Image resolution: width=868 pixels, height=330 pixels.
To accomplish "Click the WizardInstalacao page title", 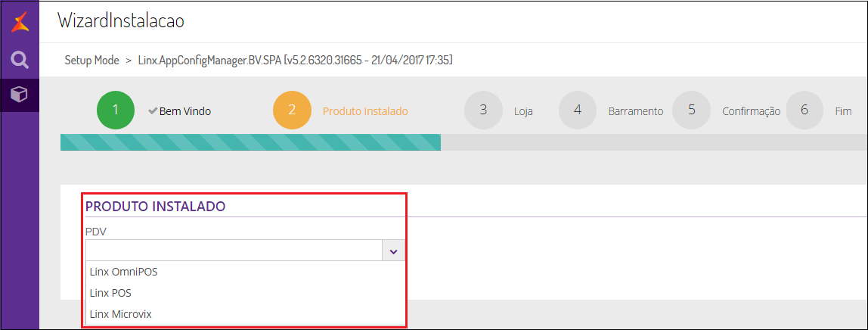I will pyautogui.click(x=121, y=21).
